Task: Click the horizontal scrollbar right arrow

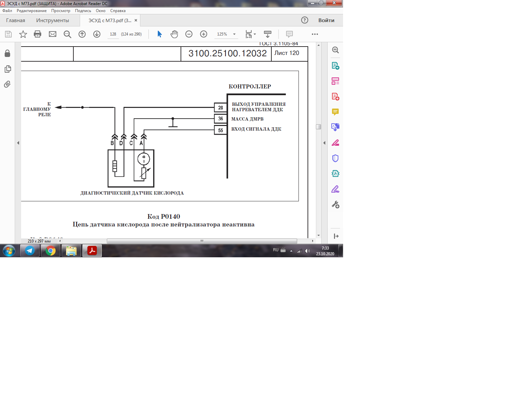Action: tap(313, 241)
